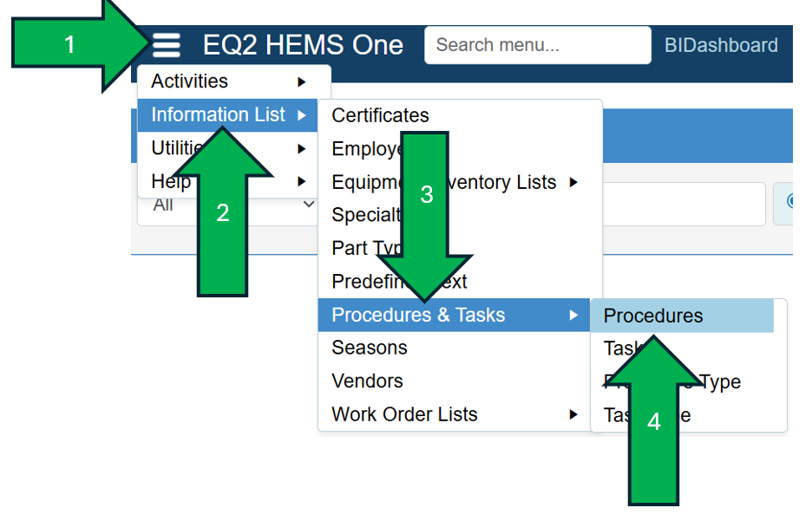Select Information List menu entry
Viewport: 812px width, 521px height.
point(217,114)
